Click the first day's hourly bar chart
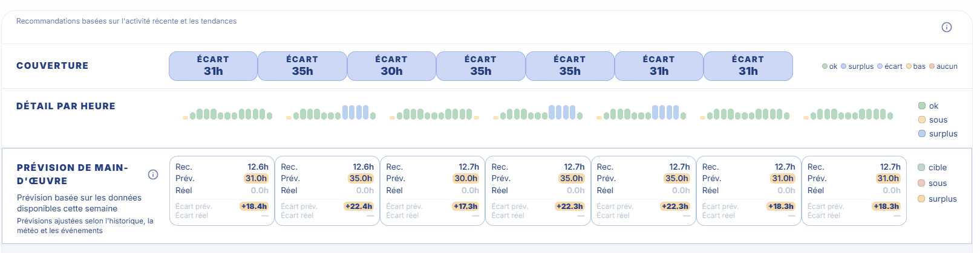 pos(227,114)
